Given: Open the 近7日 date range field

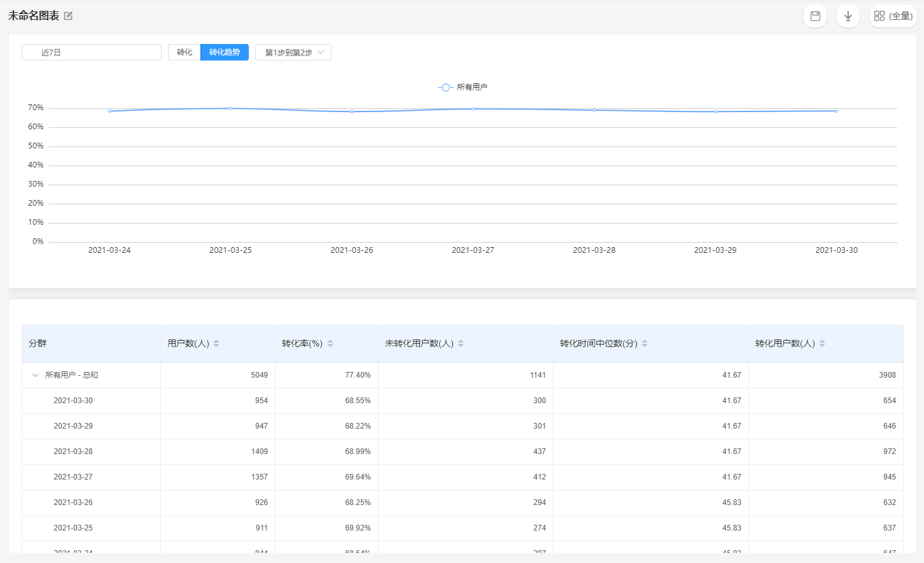Looking at the screenshot, I should (92, 52).
